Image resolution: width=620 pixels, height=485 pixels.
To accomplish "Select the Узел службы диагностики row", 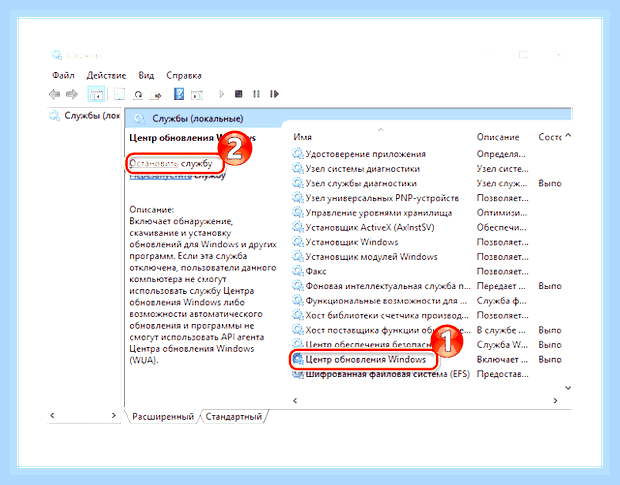I will 427,183.
